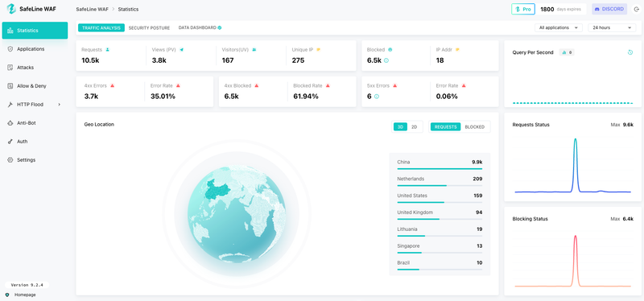Open the Homepage link
This screenshot has width=644, height=301.
pos(25,295)
